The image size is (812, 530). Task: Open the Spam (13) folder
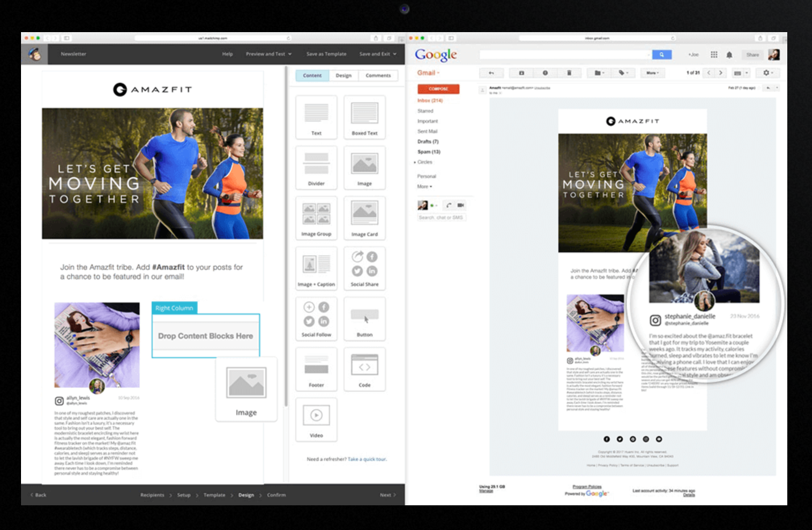(x=429, y=151)
